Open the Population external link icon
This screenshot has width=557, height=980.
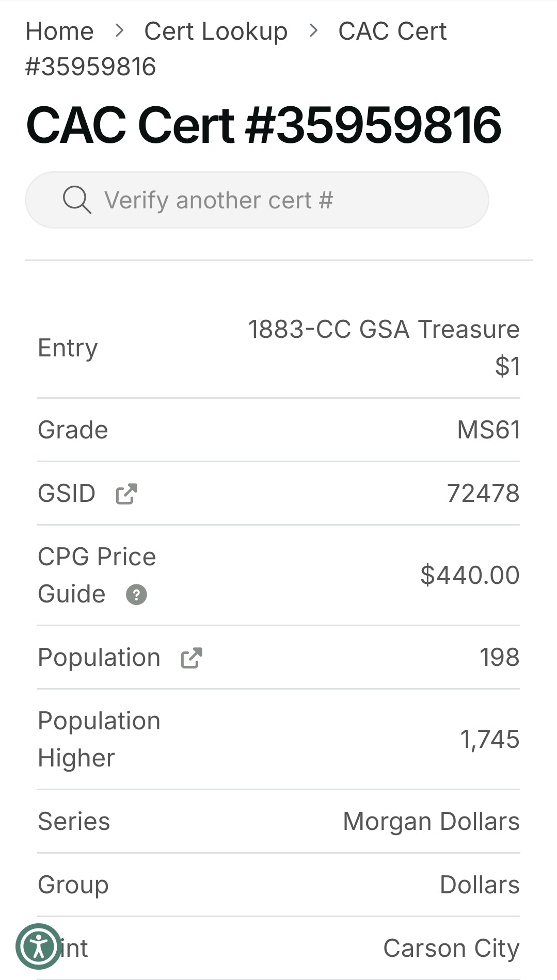(192, 658)
